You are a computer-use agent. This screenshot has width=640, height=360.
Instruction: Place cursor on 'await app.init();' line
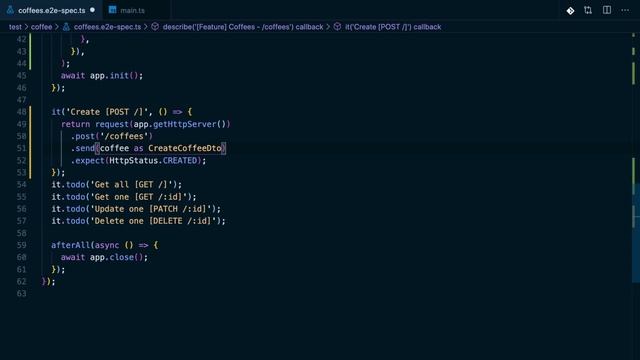pyautogui.click(x=102, y=76)
